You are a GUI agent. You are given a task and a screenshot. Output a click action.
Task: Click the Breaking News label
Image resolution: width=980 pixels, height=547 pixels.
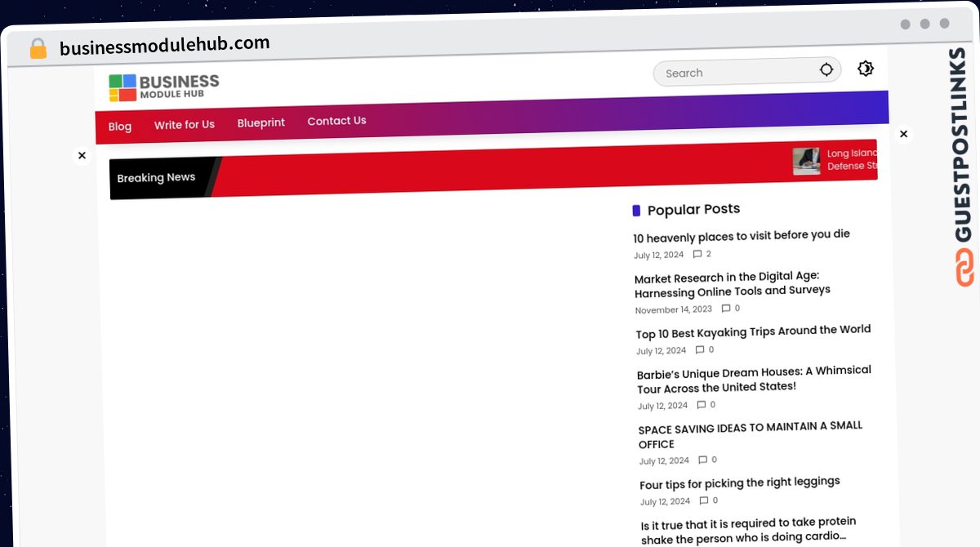[156, 177]
